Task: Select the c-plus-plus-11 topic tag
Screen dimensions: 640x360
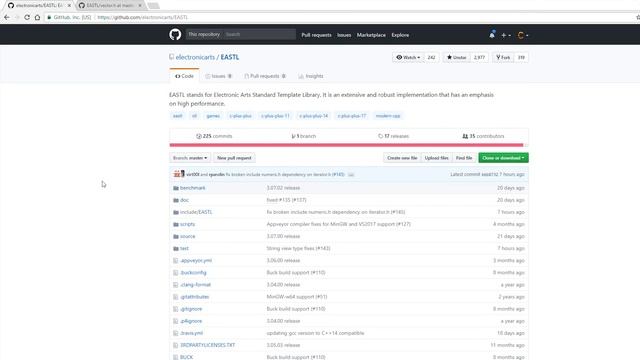Action: click(275, 116)
